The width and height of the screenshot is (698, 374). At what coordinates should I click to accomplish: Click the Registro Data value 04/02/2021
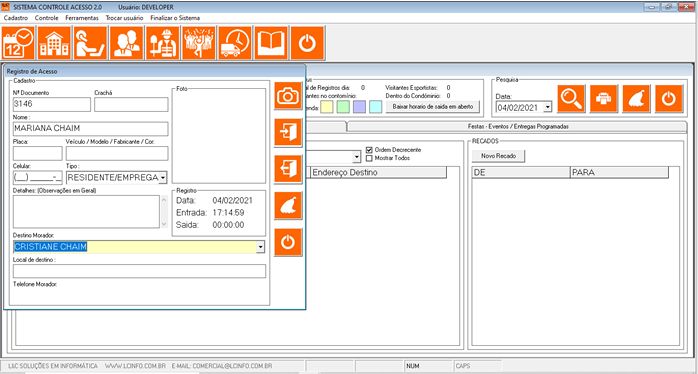[x=232, y=200]
